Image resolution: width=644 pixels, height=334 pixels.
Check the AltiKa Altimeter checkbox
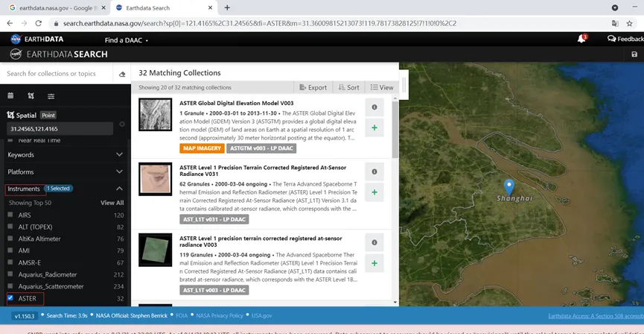[10, 239]
